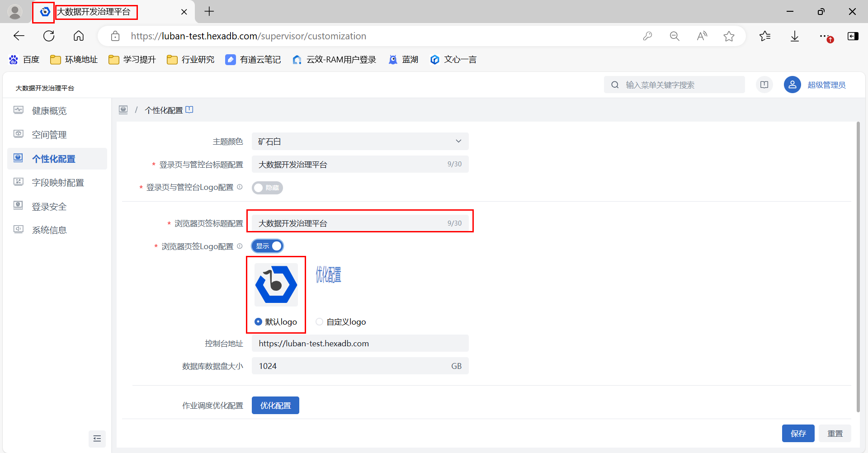Click the 重置 button

835,433
